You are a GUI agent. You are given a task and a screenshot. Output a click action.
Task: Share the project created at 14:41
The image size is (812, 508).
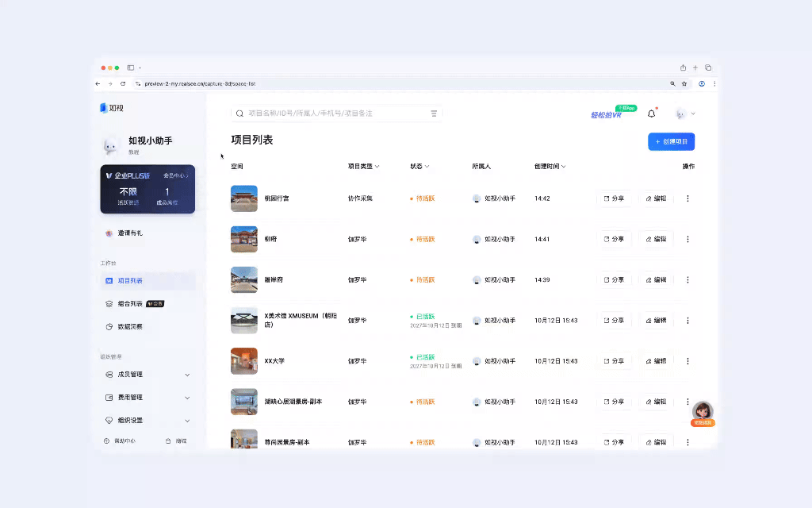pyautogui.click(x=615, y=239)
